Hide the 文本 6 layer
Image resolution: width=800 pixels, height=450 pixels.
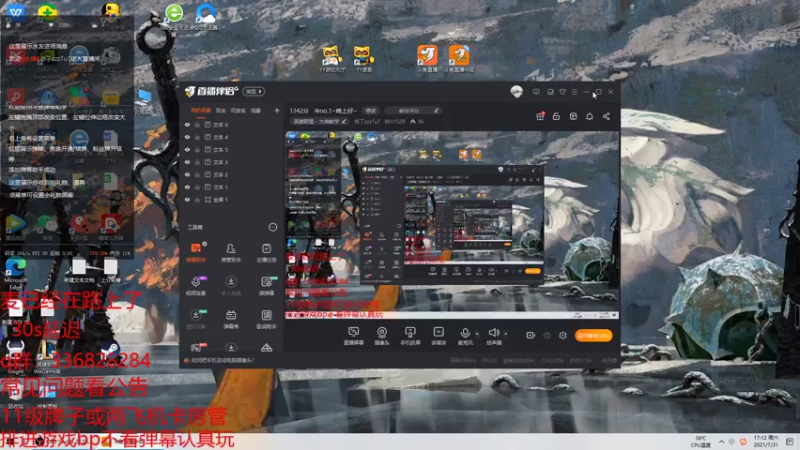pyautogui.click(x=187, y=124)
